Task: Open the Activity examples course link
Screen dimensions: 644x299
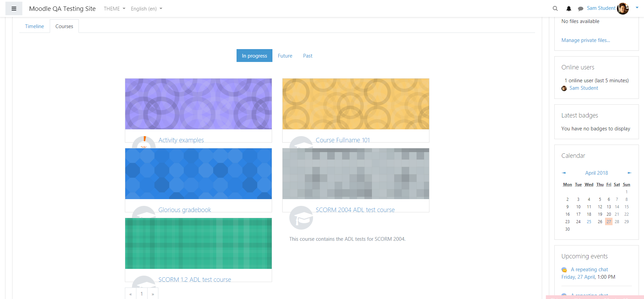Action: point(181,140)
